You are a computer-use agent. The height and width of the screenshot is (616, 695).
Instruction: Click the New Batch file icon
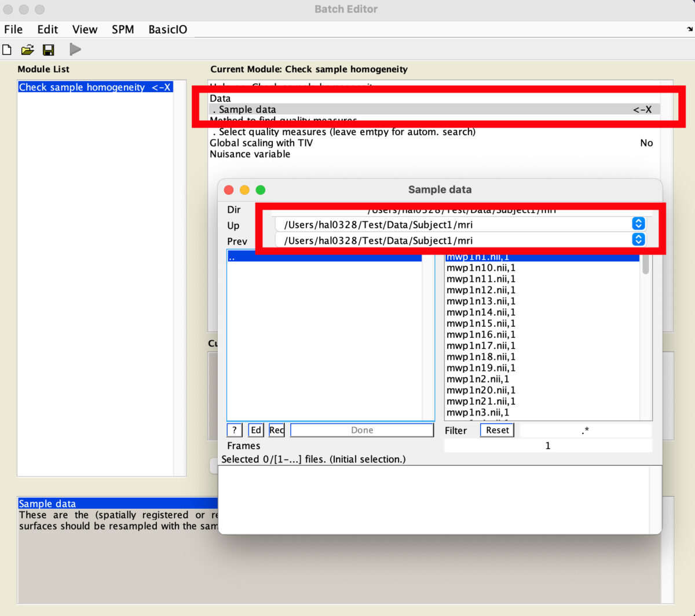(x=7, y=50)
